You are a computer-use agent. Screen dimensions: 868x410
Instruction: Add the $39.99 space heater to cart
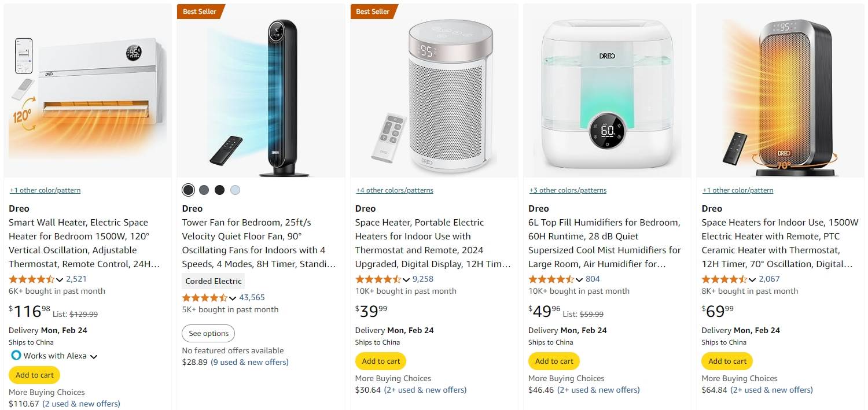(x=381, y=361)
